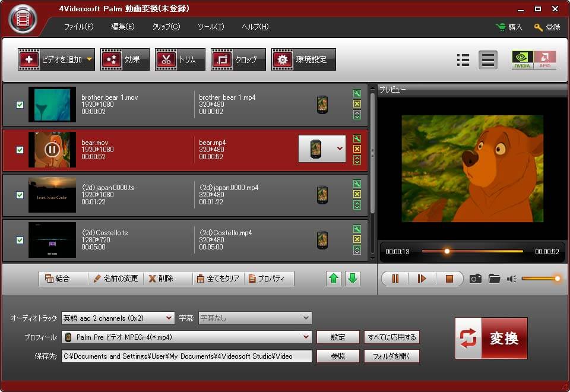Uncheck the (2d)Costello.ts checkbox
The height and width of the screenshot is (392, 570).
click(20, 240)
